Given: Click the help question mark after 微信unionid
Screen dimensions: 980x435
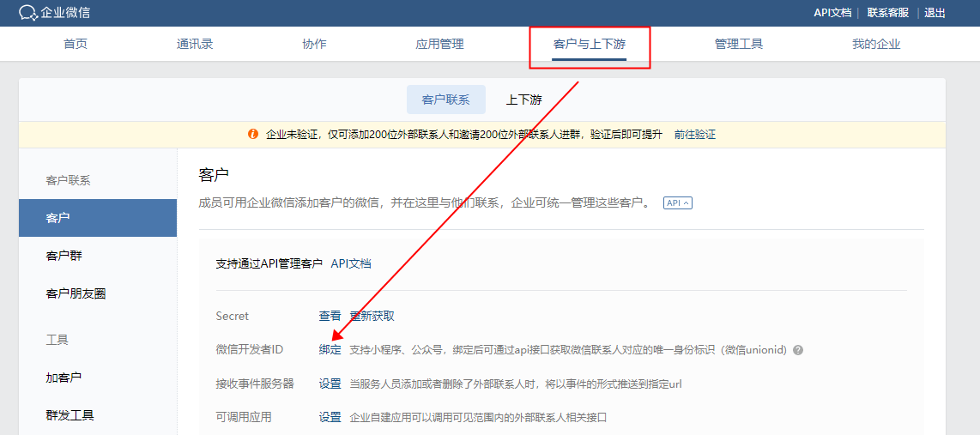Looking at the screenshot, I should (797, 350).
